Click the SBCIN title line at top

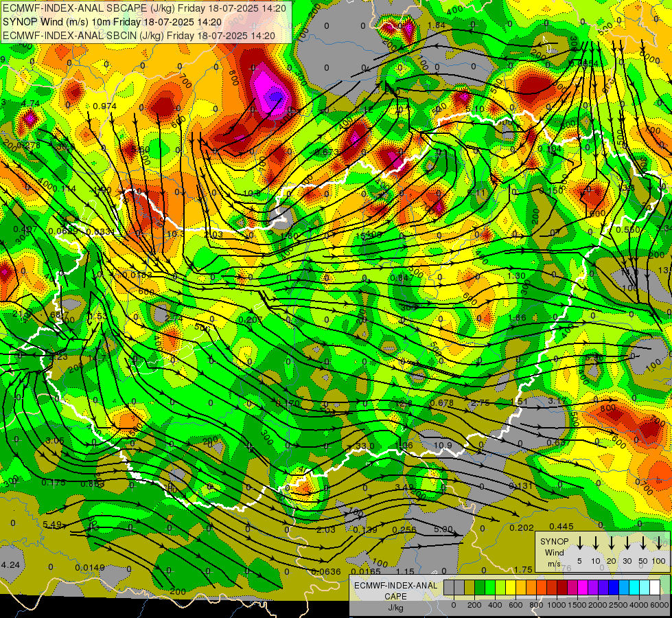[139, 36]
